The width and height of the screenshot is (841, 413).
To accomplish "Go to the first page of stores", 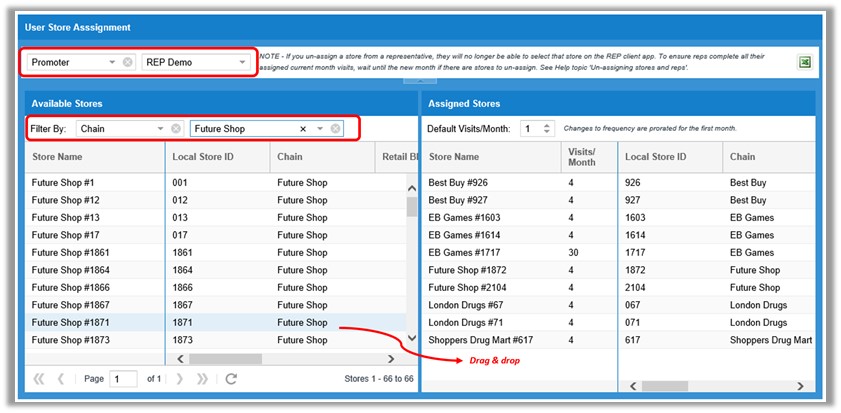I will coord(39,379).
